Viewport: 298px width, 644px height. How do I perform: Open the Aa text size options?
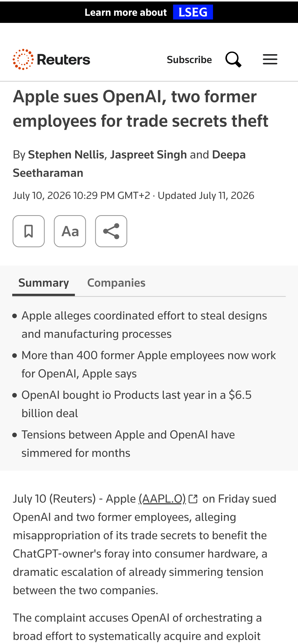click(x=70, y=231)
